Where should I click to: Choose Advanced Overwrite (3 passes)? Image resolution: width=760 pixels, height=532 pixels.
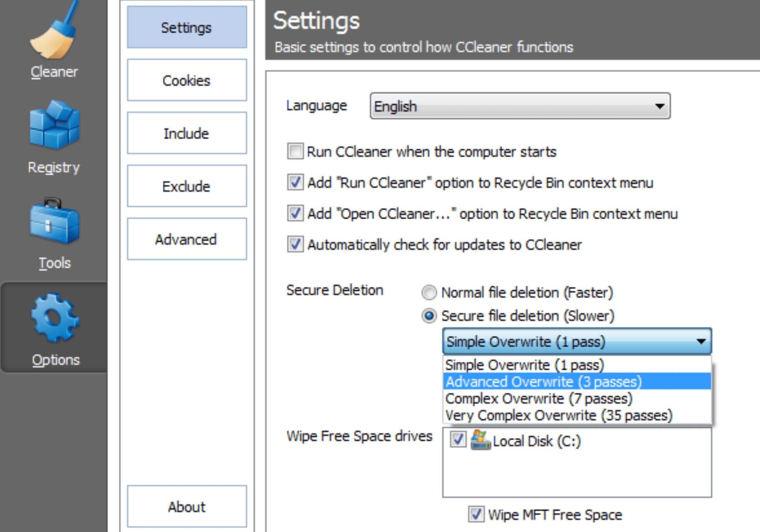[x=543, y=382]
